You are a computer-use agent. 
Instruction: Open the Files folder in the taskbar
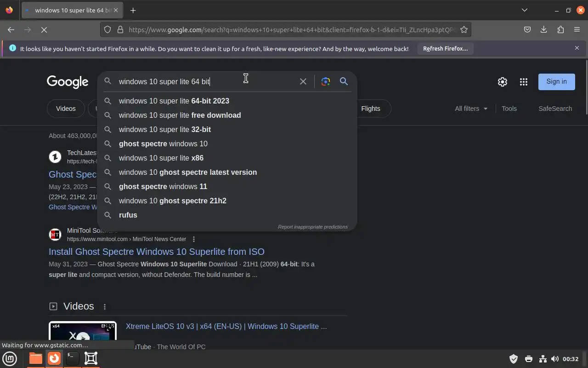[35, 358]
